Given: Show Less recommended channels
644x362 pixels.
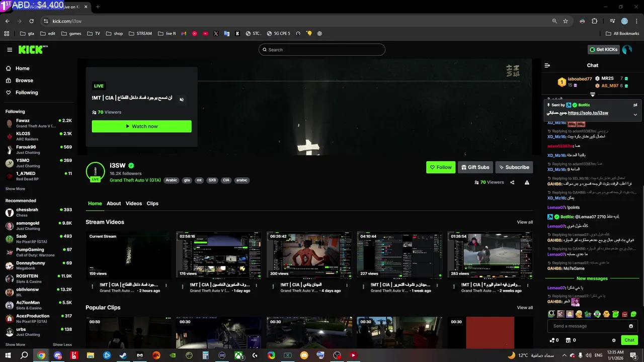Looking at the screenshot, I should click(62, 345).
